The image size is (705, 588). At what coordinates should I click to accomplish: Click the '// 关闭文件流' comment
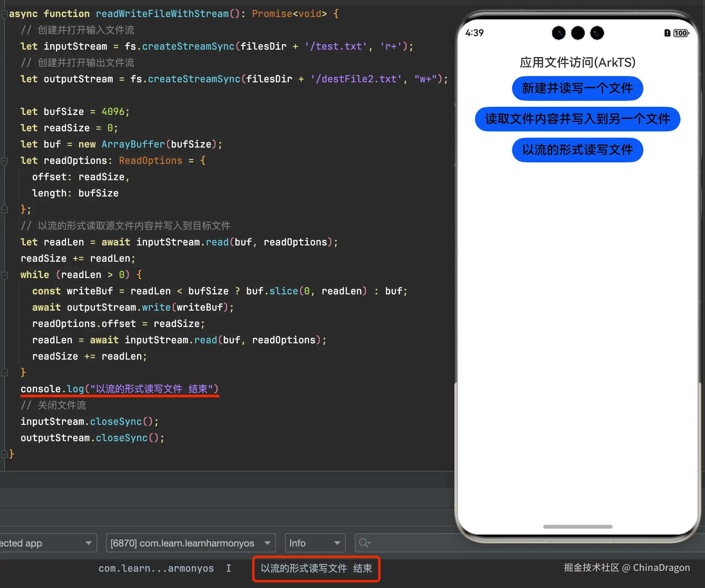tap(53, 405)
